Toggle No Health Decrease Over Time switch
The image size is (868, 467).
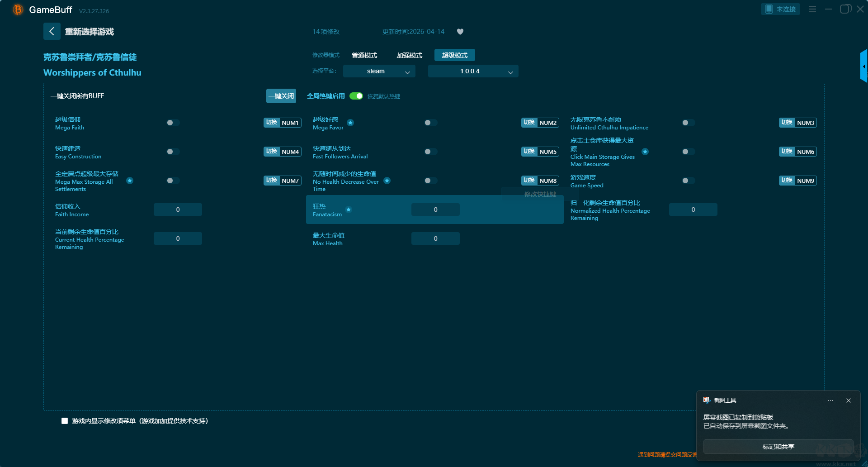point(430,181)
